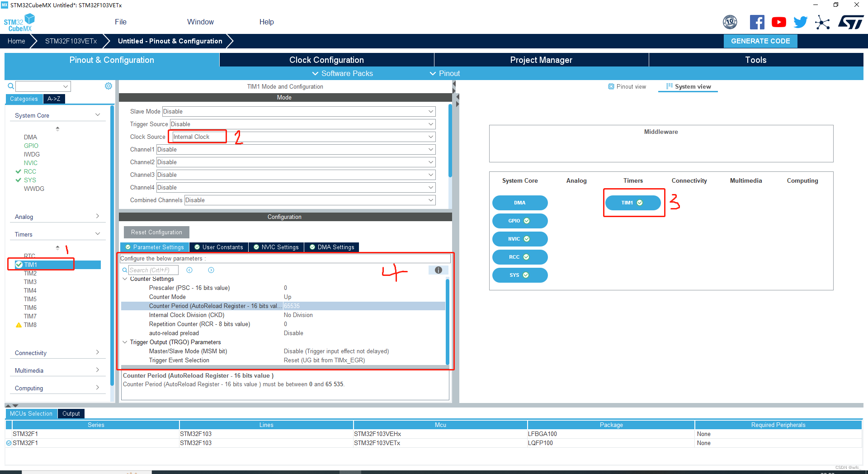Go to Home breadcrumb

[16, 41]
